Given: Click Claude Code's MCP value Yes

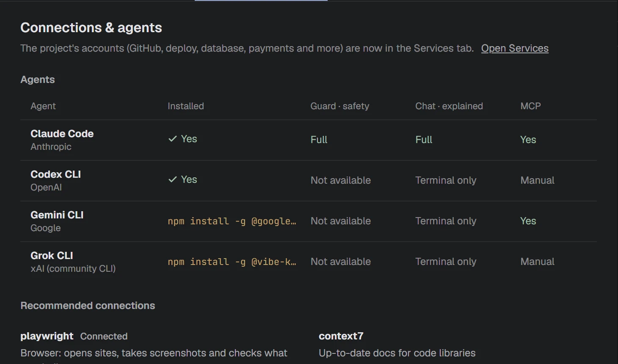Looking at the screenshot, I should point(528,140).
